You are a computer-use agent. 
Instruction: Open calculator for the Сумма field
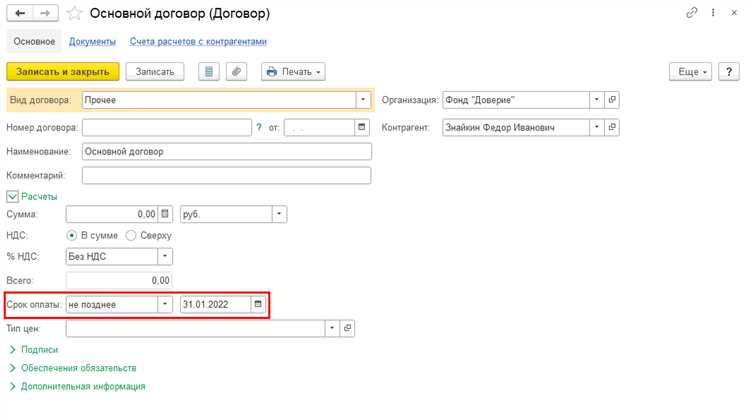tap(166, 214)
